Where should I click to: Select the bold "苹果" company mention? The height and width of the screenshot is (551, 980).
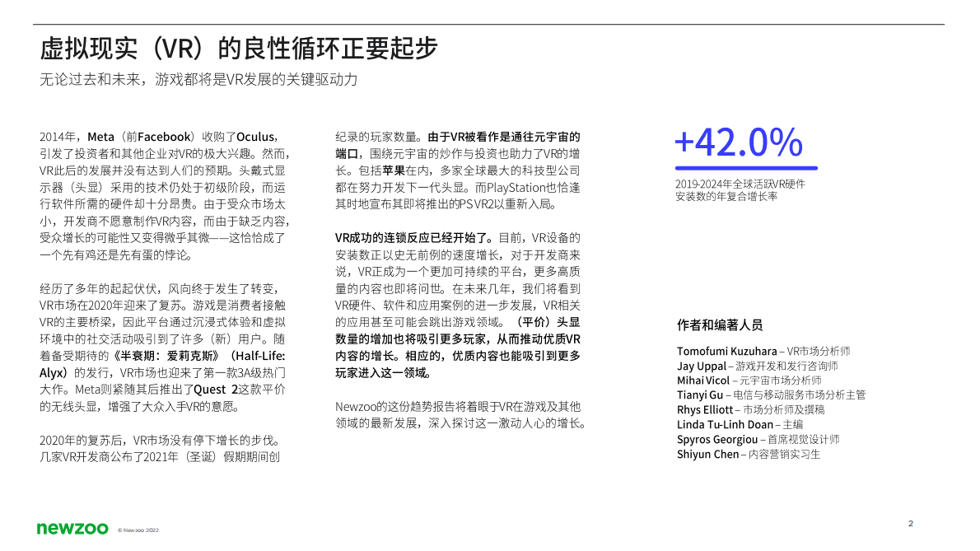pos(396,170)
